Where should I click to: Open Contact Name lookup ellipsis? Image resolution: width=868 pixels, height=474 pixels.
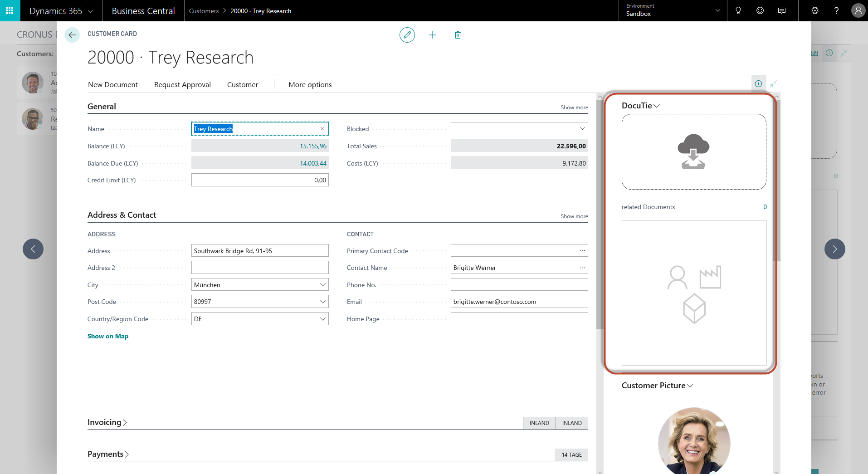582,268
